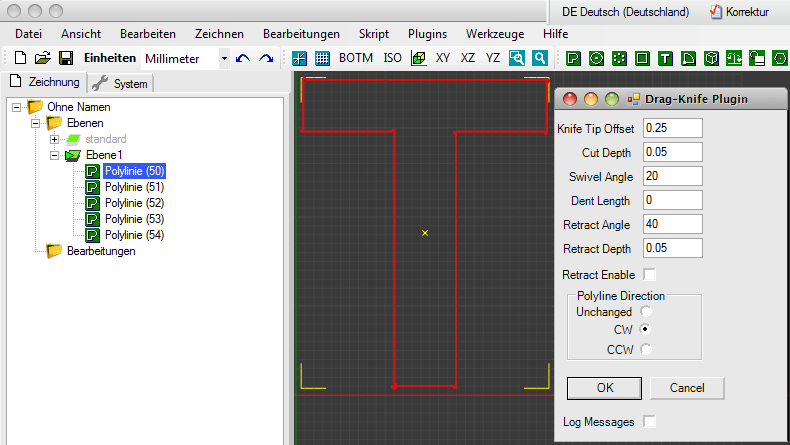Click the green icon right of the Measure tool
Viewport: 790px width, 445px height.
757,58
